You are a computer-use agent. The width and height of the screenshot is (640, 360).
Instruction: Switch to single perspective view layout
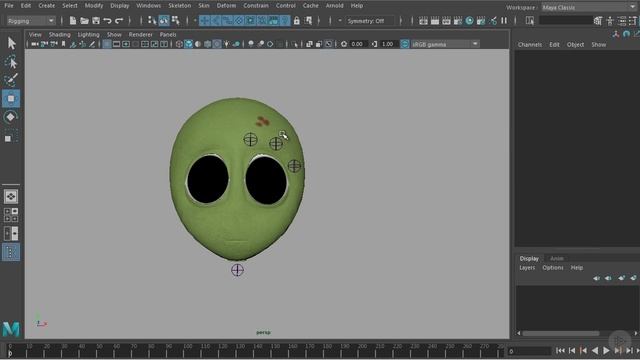[x=11, y=196]
